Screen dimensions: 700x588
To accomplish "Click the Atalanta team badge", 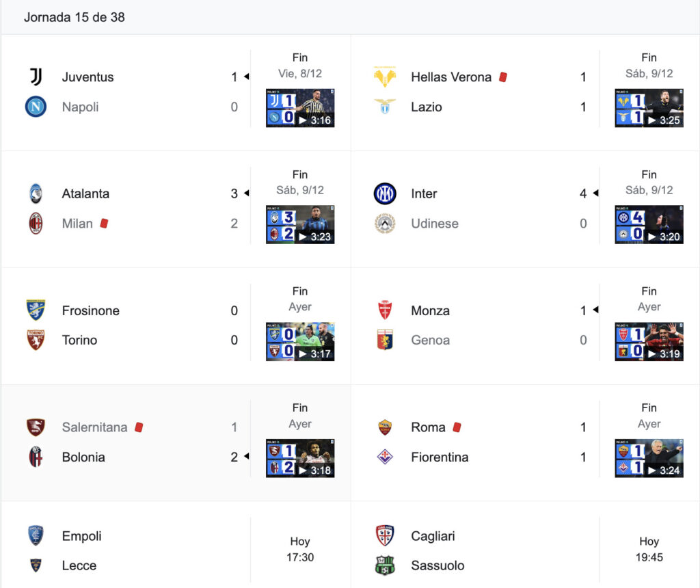I will coord(36,193).
